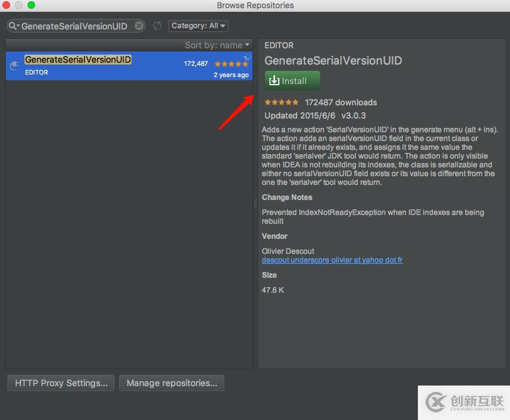
Task: Click the '172487 downloads' text
Action: 341,102
